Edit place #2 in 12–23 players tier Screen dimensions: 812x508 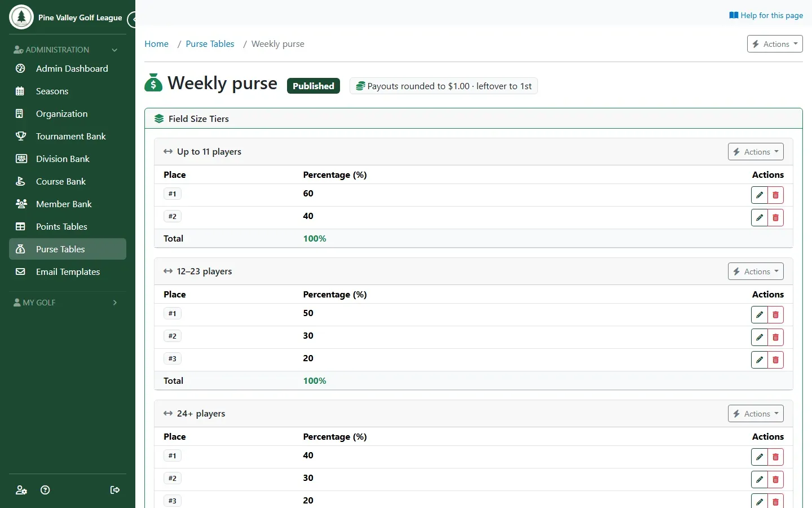click(760, 338)
